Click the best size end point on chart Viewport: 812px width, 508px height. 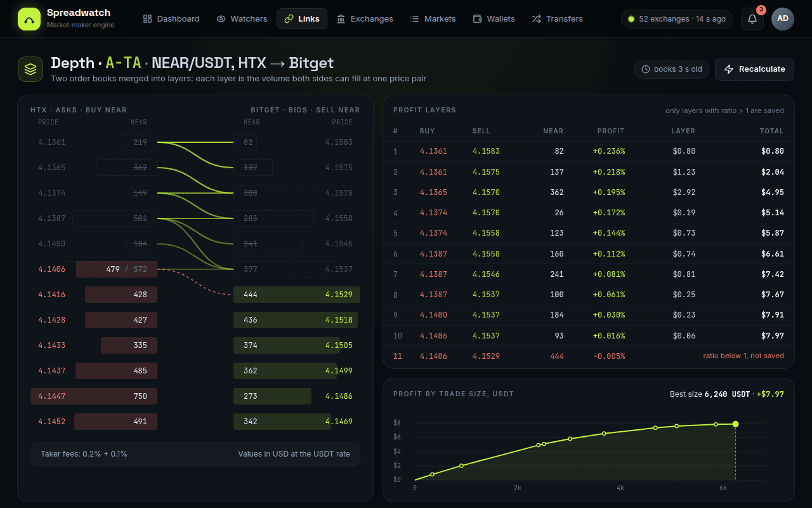pyautogui.click(x=735, y=424)
